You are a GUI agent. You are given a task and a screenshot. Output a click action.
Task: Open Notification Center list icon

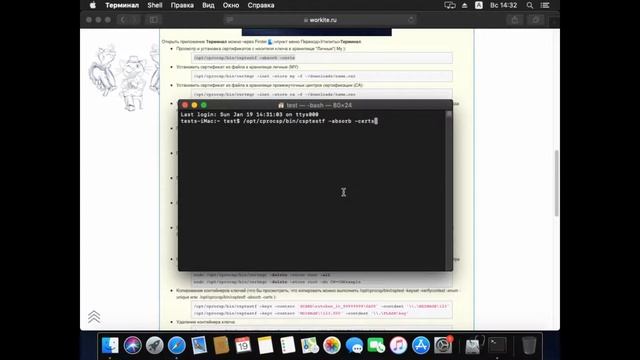545,5
